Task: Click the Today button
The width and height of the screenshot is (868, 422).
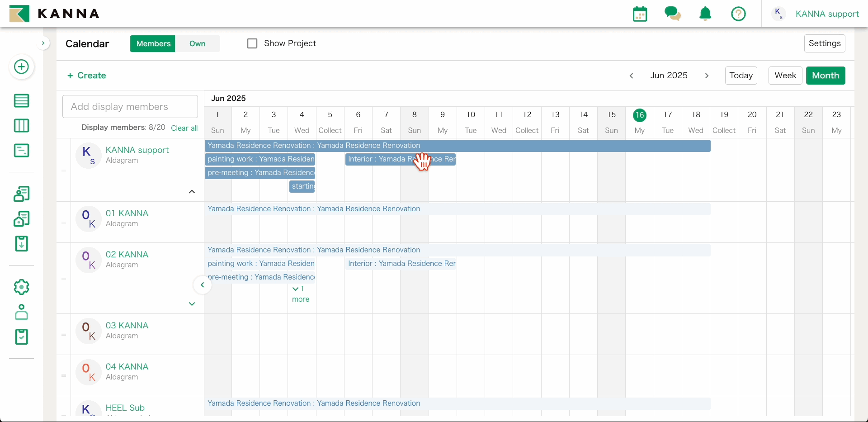Action: [x=741, y=76]
